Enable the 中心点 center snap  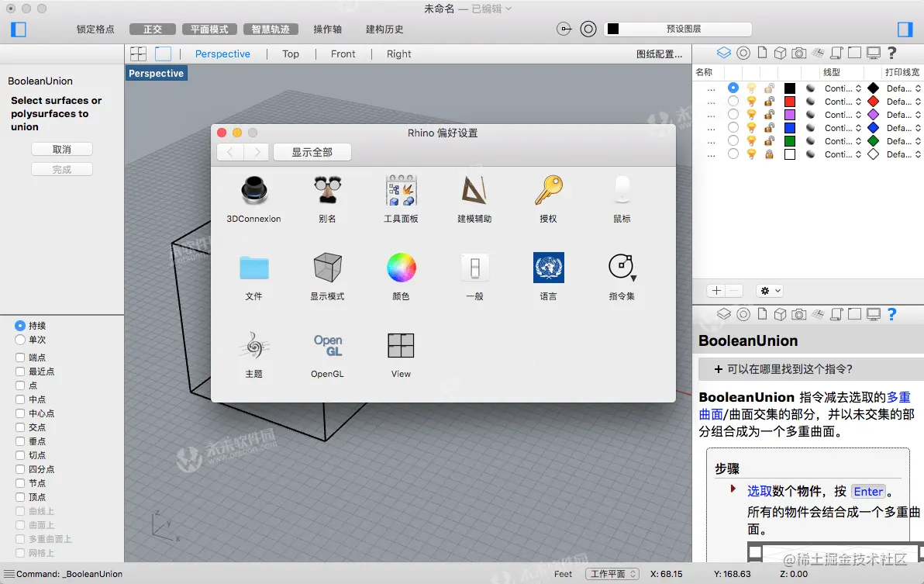pyautogui.click(x=20, y=413)
